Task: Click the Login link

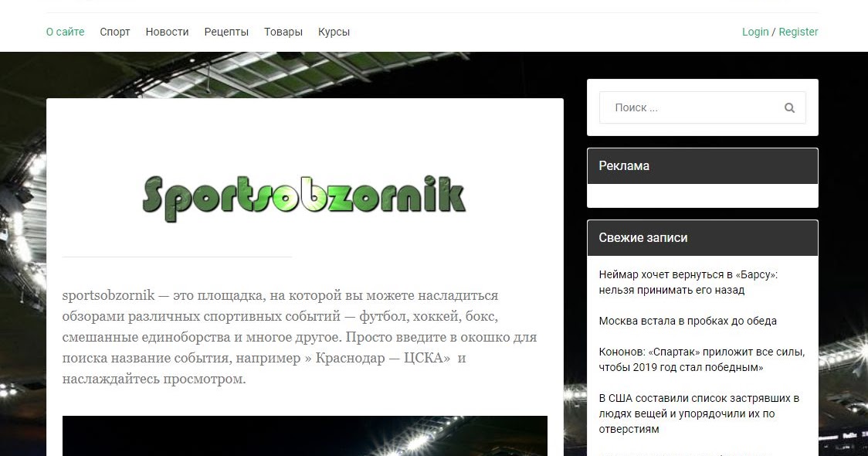Action: tap(755, 32)
